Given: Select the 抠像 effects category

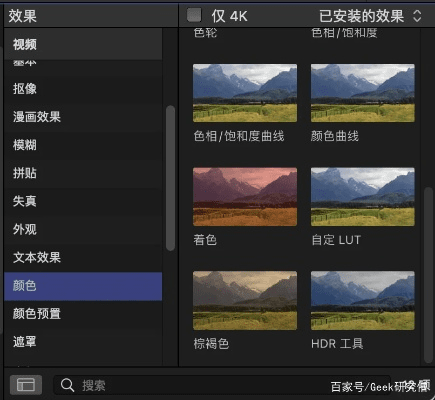Looking at the screenshot, I should click(x=83, y=89).
